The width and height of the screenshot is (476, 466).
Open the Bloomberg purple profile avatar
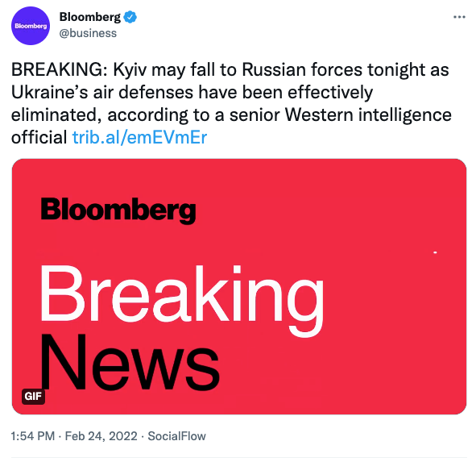[x=31, y=26]
